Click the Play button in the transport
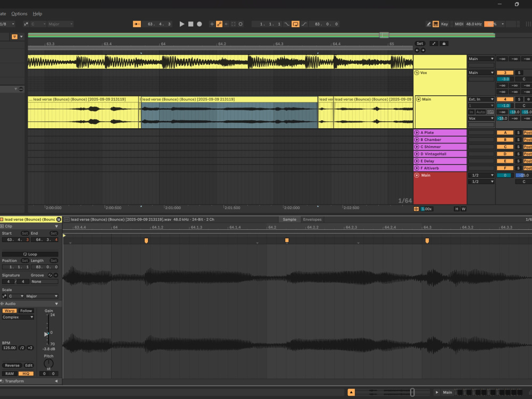 coord(182,24)
